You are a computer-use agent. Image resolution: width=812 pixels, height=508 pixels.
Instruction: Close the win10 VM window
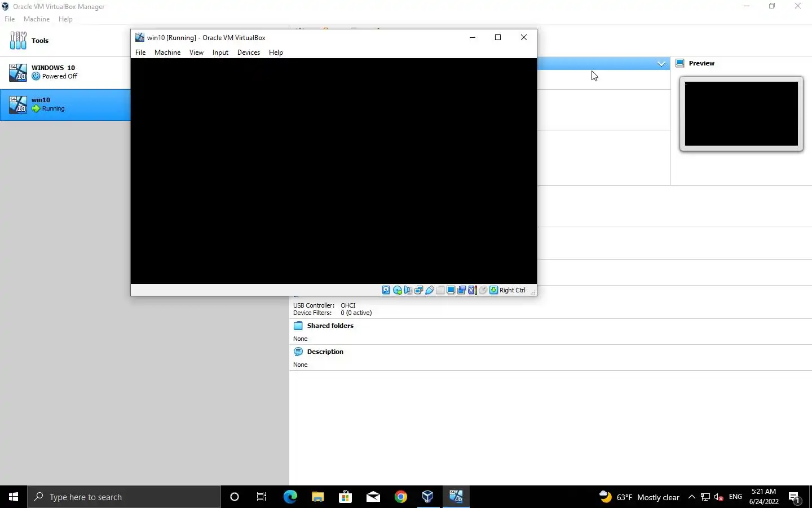[x=524, y=37]
